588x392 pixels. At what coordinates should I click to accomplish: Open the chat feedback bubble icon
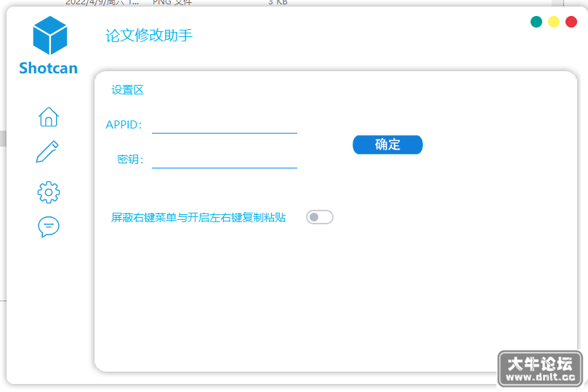(49, 227)
